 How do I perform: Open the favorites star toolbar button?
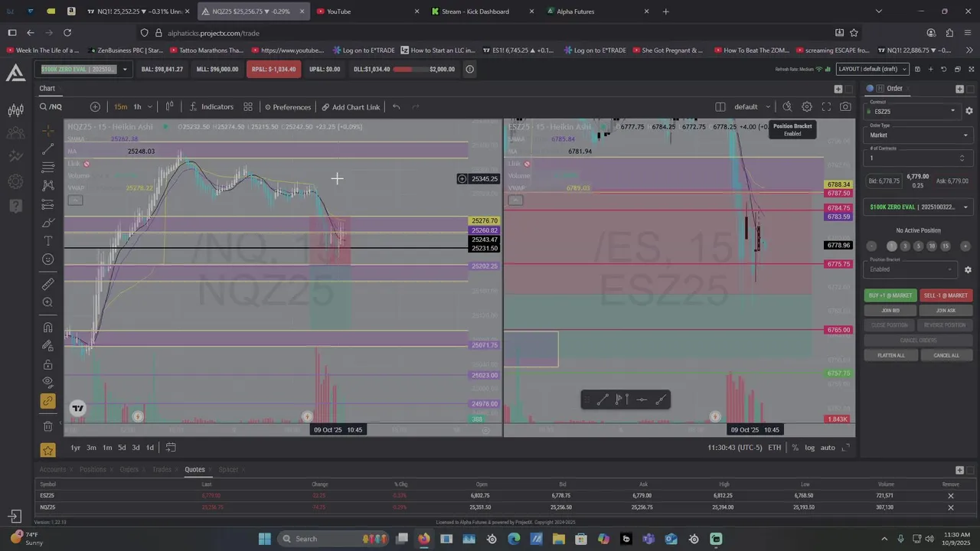pos(47,450)
